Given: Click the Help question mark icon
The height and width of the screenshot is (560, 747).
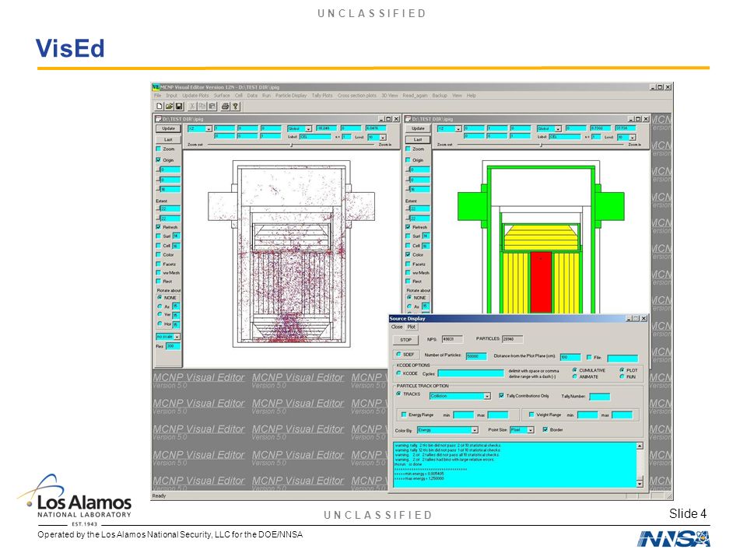Looking at the screenshot, I should click(235, 107).
